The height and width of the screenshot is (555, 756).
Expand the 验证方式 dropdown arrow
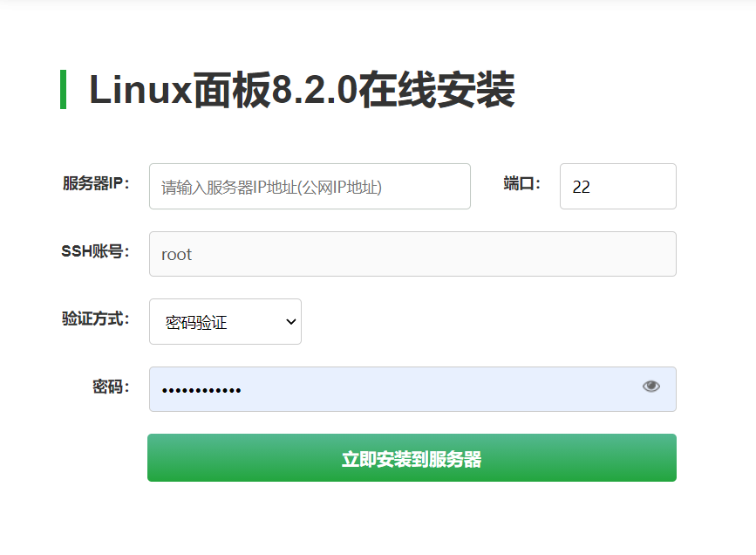(291, 322)
